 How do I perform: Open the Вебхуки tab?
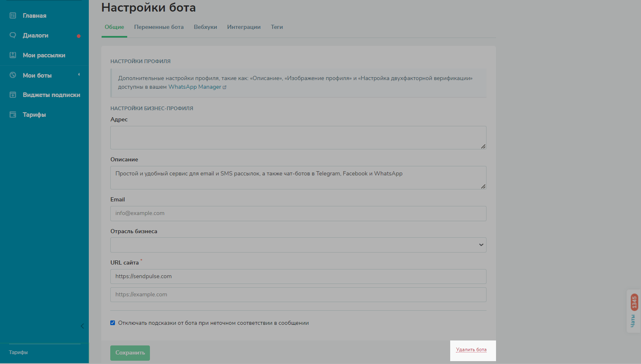tap(205, 27)
